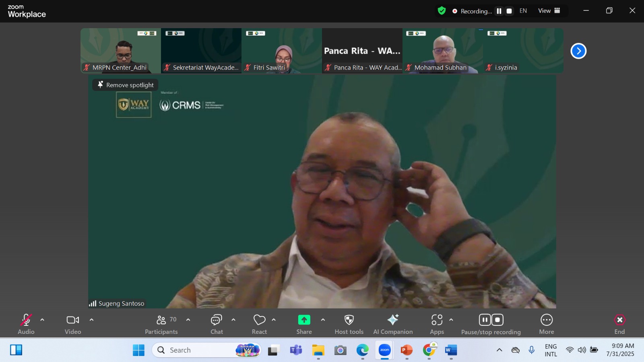Image resolution: width=644 pixels, height=362 pixels.
Task: Click the OneDrive cloud tray icon
Action: pyautogui.click(x=516, y=350)
